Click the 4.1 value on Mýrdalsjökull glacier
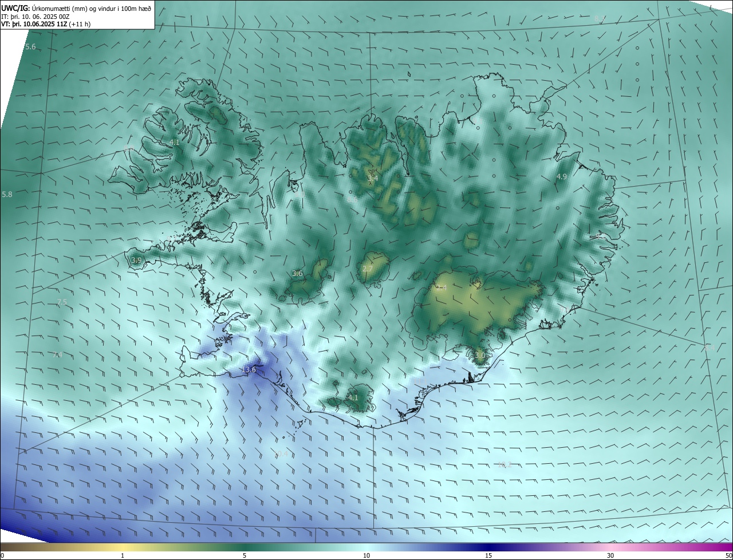The width and height of the screenshot is (733, 560). (353, 397)
